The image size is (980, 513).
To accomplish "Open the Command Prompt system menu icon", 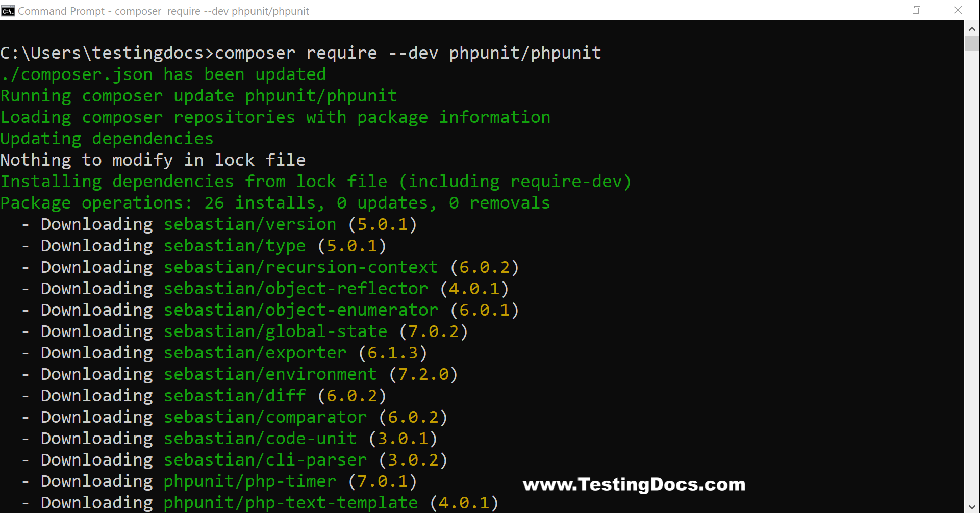I will [x=8, y=11].
